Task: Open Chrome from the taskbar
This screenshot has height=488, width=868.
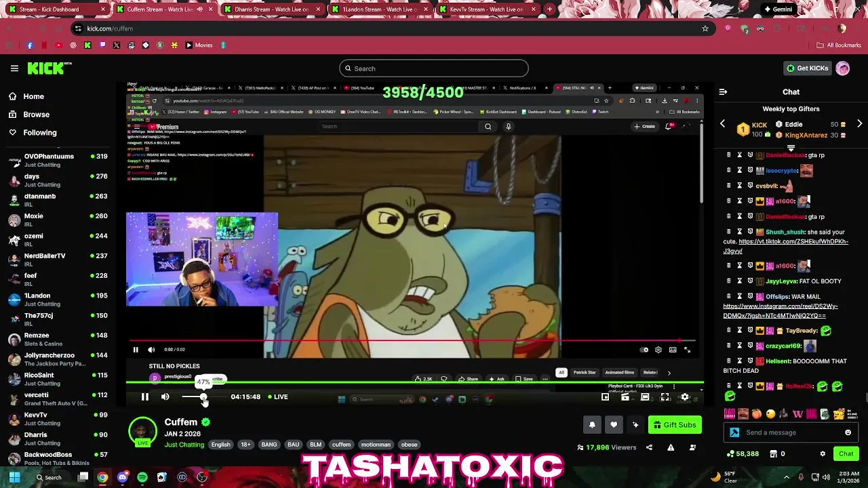Action: pos(102,477)
